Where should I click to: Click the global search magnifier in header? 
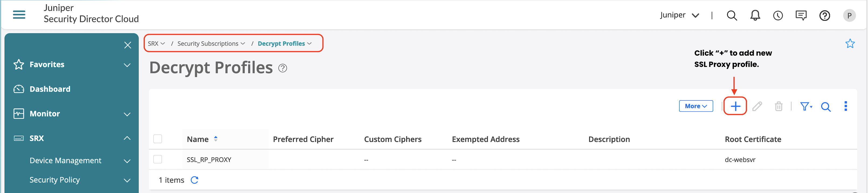732,16
